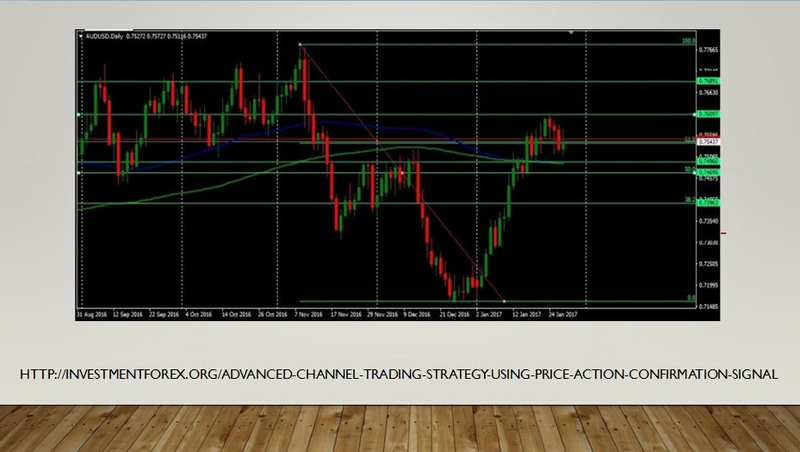Click the Fibonacci trendline top anchor point
Viewport: 800px width, 452px height.
pos(300,44)
